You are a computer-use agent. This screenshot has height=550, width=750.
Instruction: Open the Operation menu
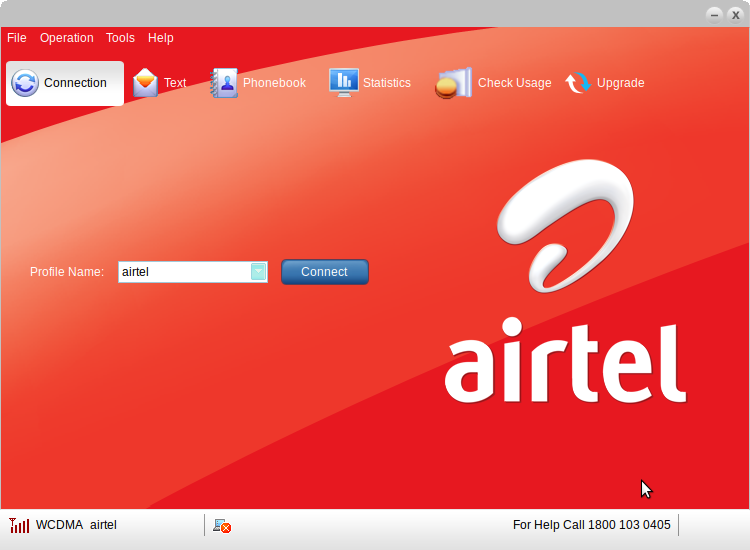pyautogui.click(x=66, y=38)
